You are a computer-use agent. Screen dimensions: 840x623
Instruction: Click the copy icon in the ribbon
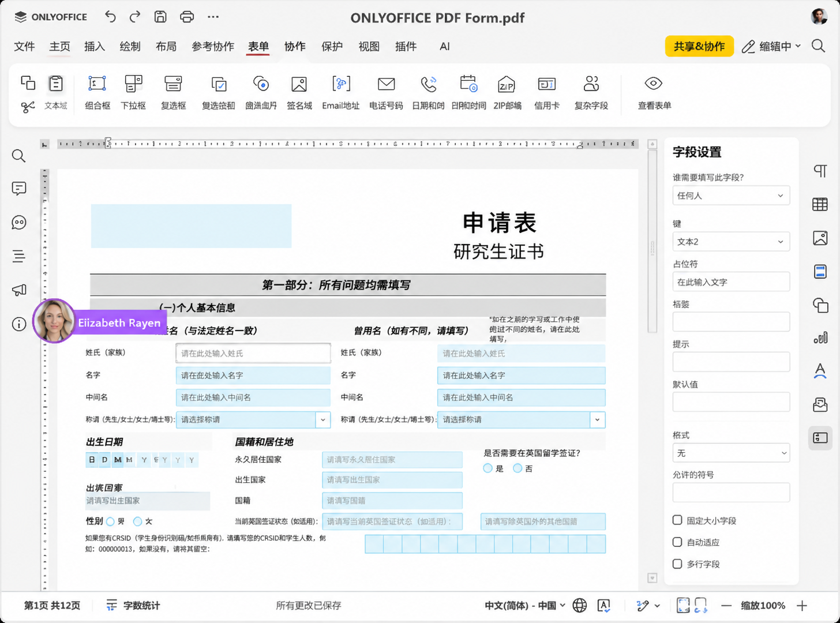pos(28,83)
